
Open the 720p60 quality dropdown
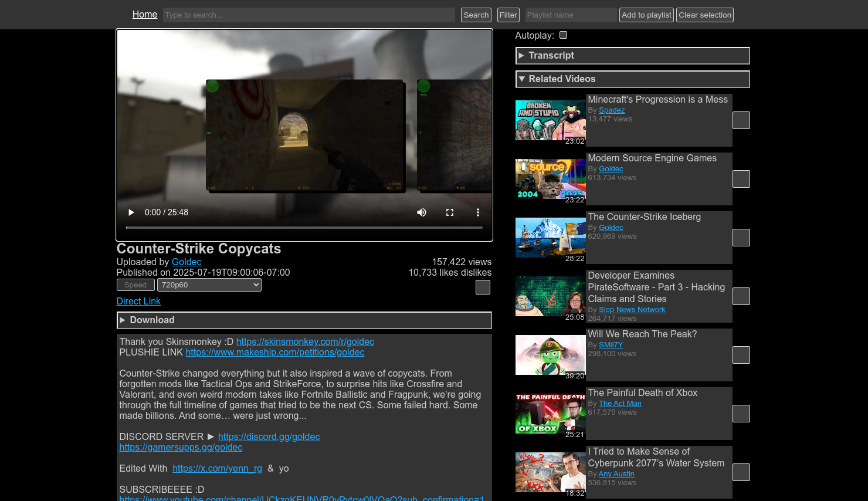(x=209, y=285)
